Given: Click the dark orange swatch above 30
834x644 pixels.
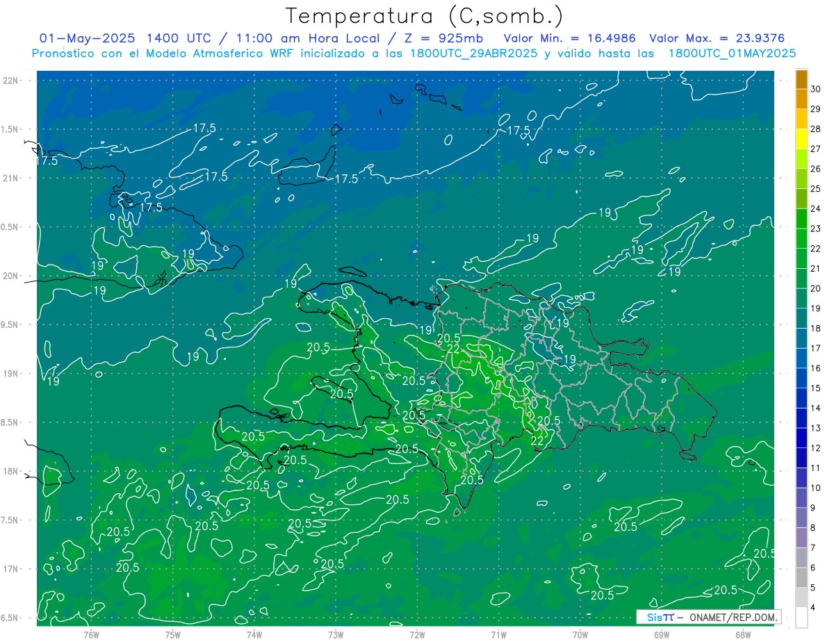Looking at the screenshot, I should [801, 79].
